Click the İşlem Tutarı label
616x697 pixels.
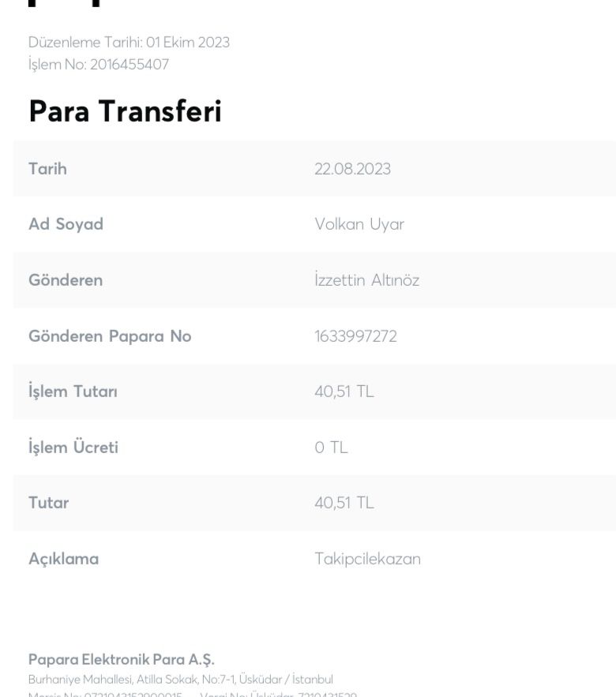73,392
